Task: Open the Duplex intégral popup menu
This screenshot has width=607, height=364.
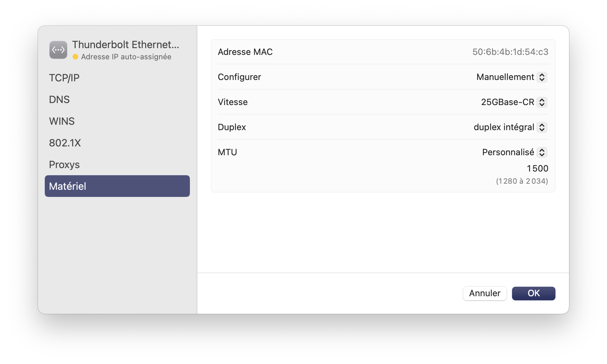Action: coord(510,127)
